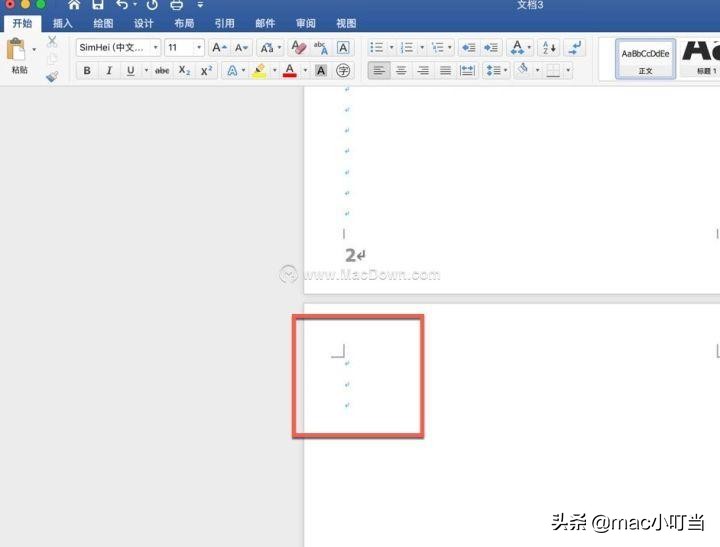The height and width of the screenshot is (547, 720).
Task: Open the font size dropdown arrow
Action: click(199, 47)
